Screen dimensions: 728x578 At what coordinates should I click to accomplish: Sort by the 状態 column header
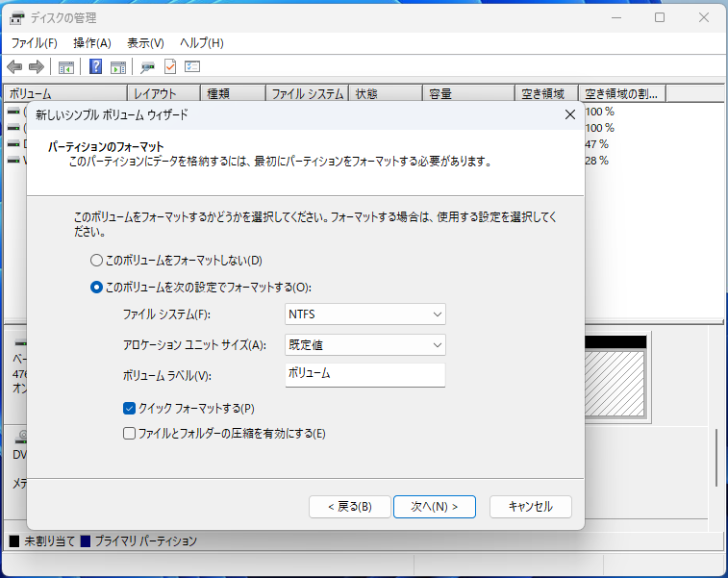coord(387,94)
